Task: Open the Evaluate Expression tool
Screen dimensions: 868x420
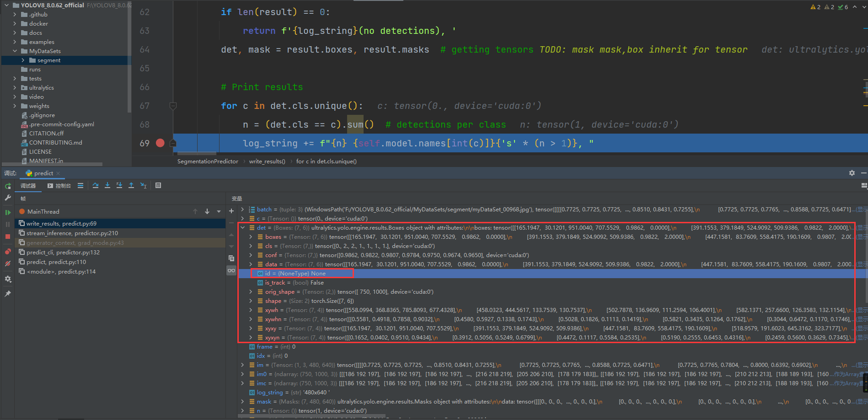Action: click(158, 185)
